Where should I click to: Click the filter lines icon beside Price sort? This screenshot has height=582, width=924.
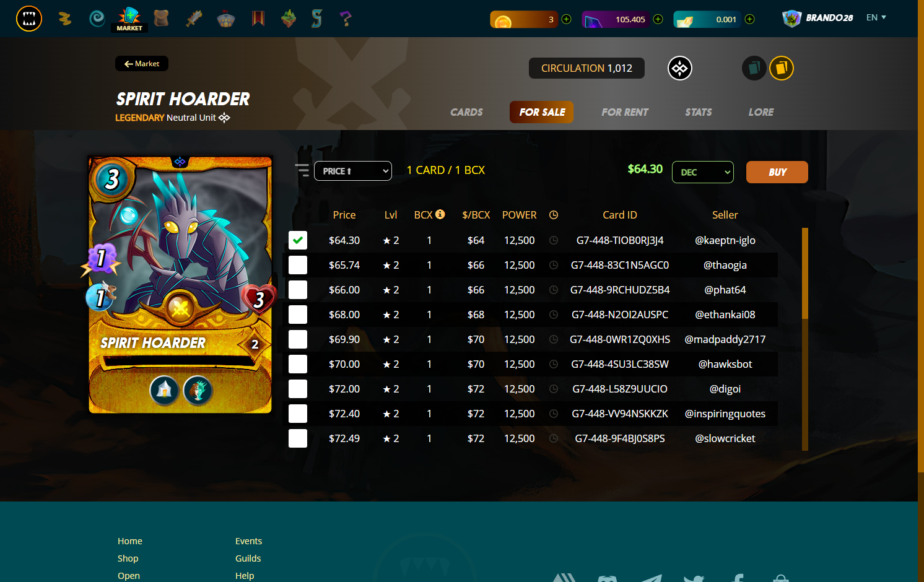pyautogui.click(x=302, y=170)
